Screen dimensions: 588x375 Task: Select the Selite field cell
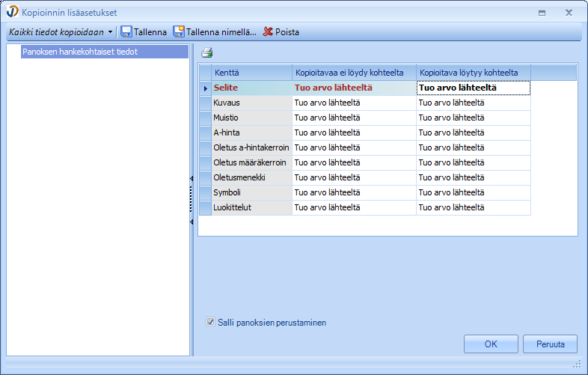point(251,88)
